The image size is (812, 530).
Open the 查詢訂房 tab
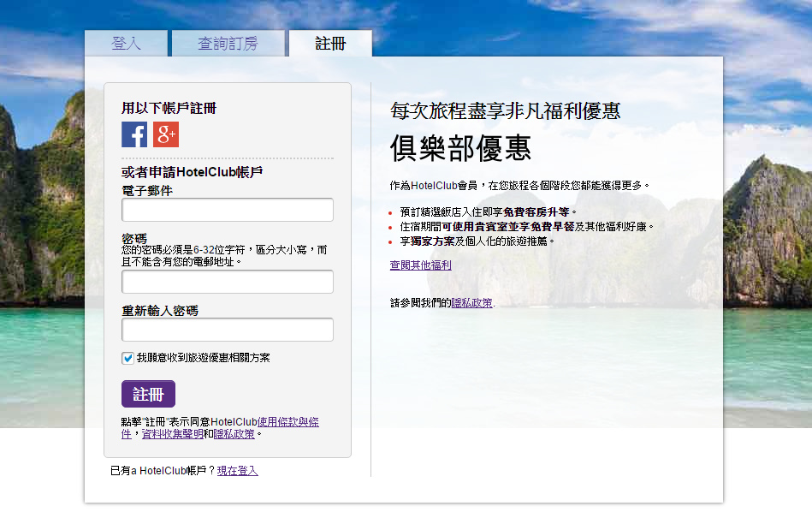[x=229, y=42]
